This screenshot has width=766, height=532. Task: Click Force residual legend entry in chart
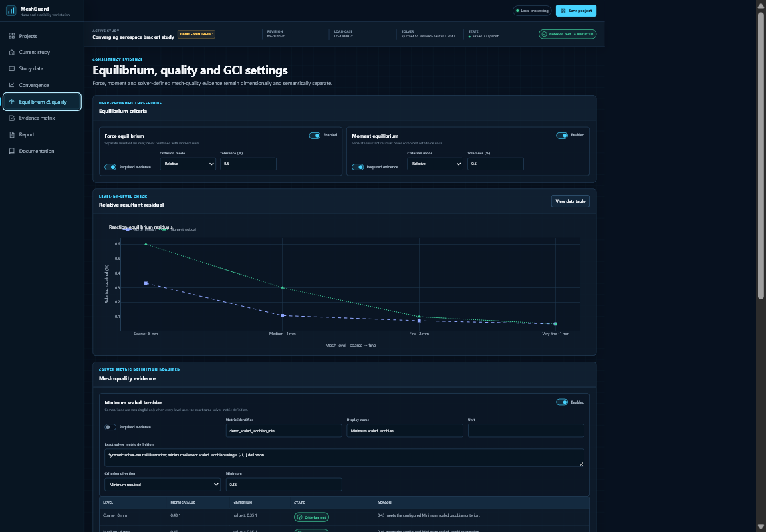pyautogui.click(x=139, y=229)
